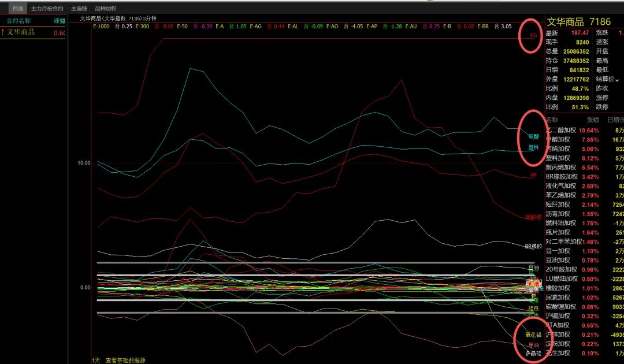Select the E-1000 legend entry
This screenshot has height=364, width=624.
[x=101, y=26]
